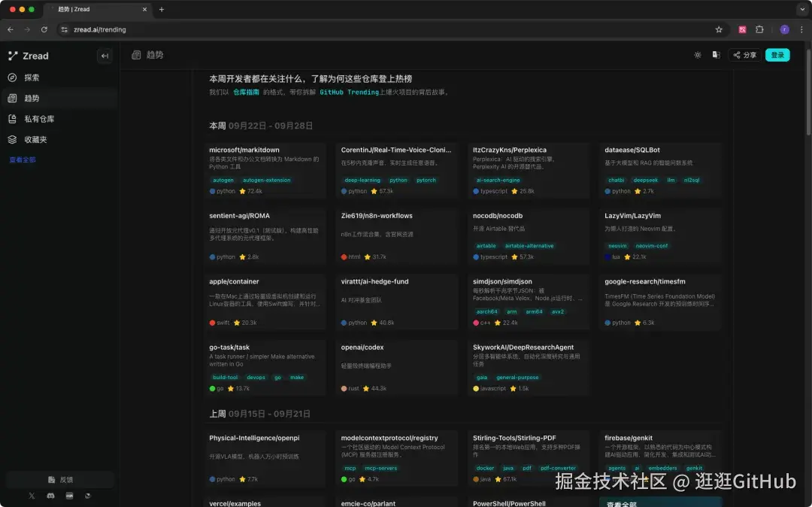Open 收藏夹 from the sidebar menu
812x507 pixels.
[34, 139]
